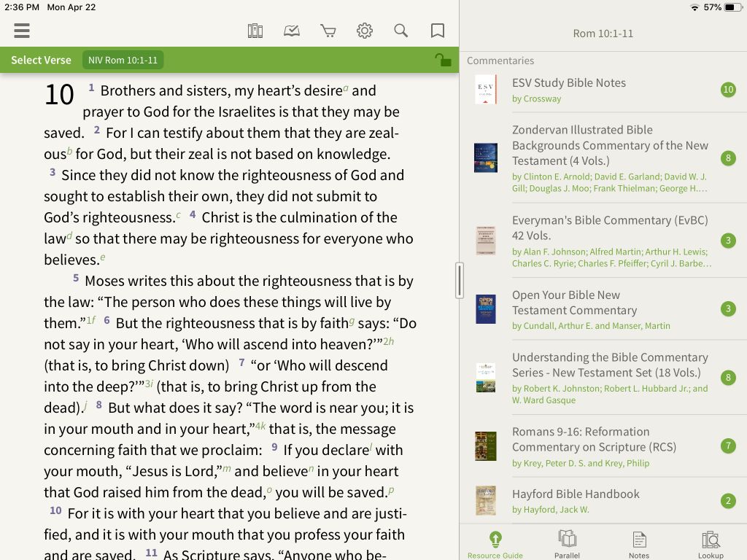Viewport: 747px width, 560px height.
Task: Tap the 2:36 PM clock in status bar
Action: (22, 7)
